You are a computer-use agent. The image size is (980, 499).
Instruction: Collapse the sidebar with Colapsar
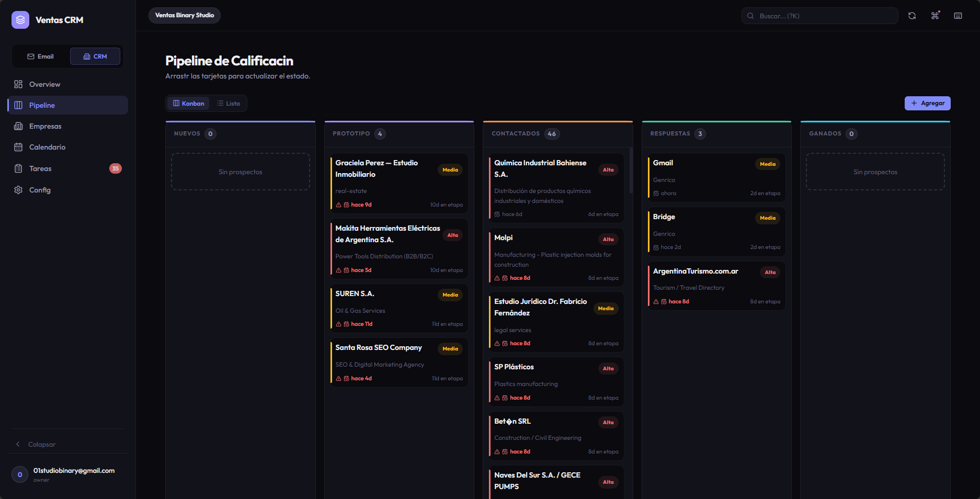tap(42, 444)
